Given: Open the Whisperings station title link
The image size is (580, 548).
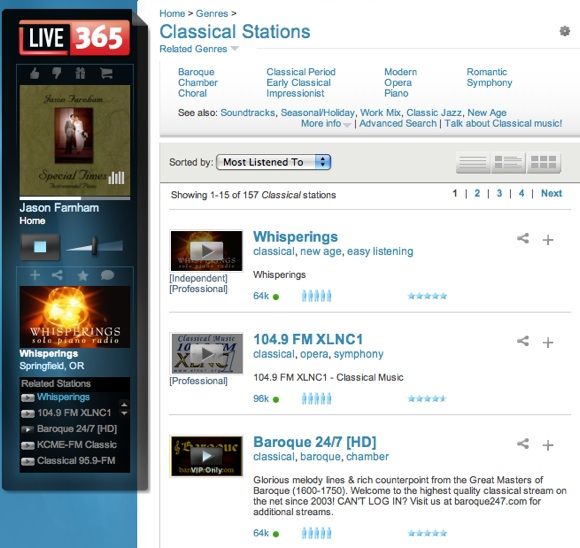Looking at the screenshot, I should 296,237.
